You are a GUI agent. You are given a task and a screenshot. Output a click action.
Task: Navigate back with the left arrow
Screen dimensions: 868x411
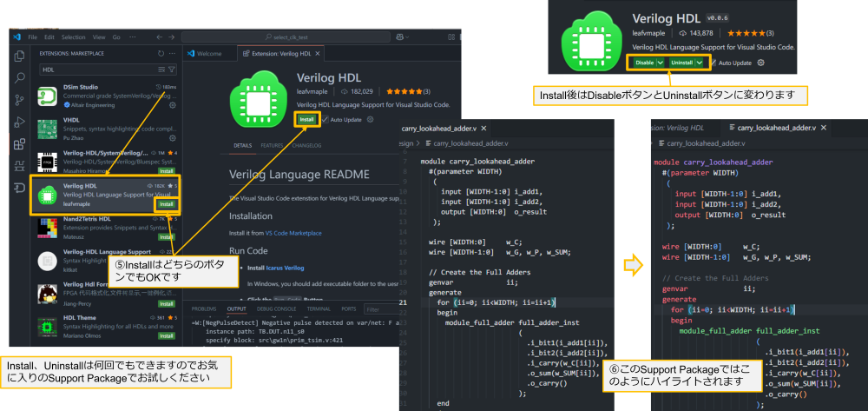point(159,37)
